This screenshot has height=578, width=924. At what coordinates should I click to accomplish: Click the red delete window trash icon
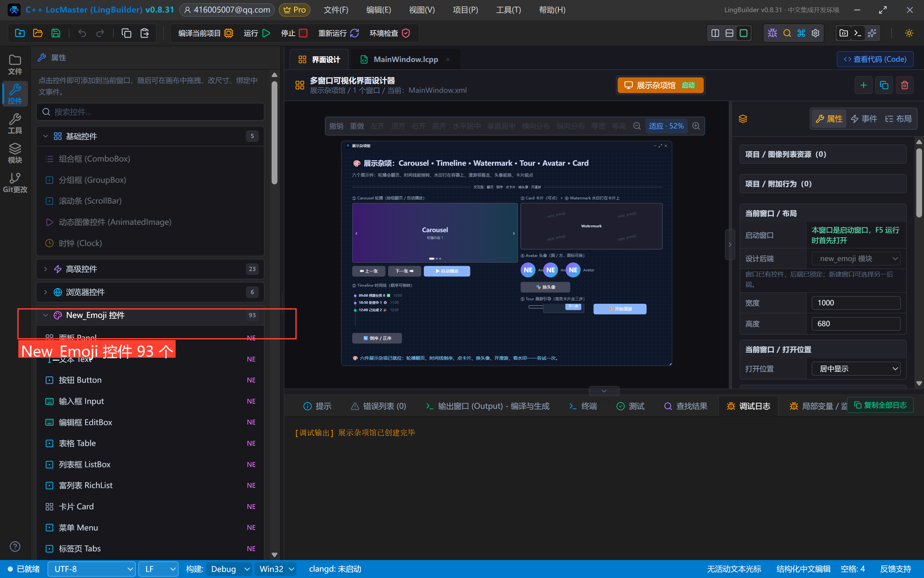click(x=904, y=85)
